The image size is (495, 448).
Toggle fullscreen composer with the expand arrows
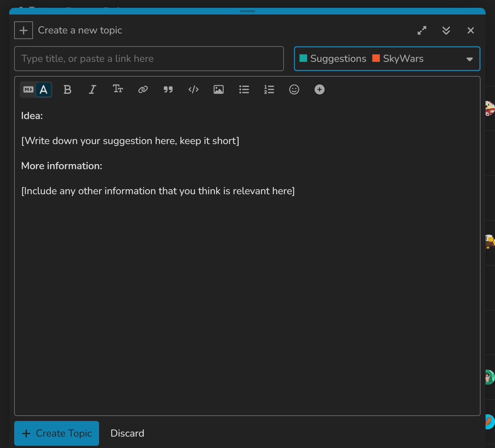pyautogui.click(x=422, y=30)
